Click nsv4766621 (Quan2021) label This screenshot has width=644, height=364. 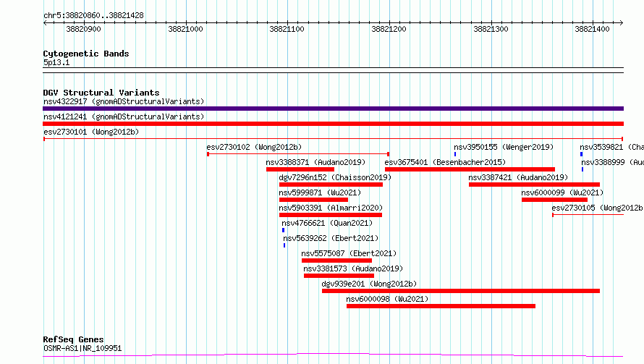click(327, 223)
